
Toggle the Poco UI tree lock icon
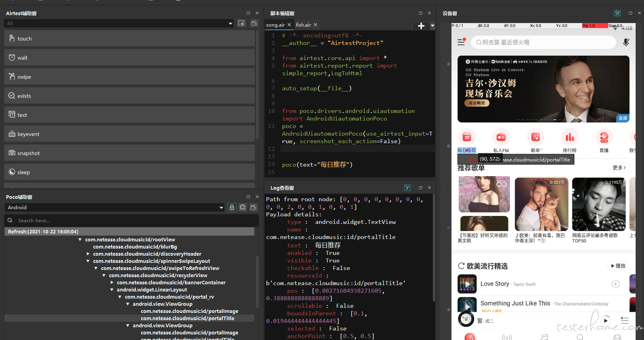tap(232, 207)
